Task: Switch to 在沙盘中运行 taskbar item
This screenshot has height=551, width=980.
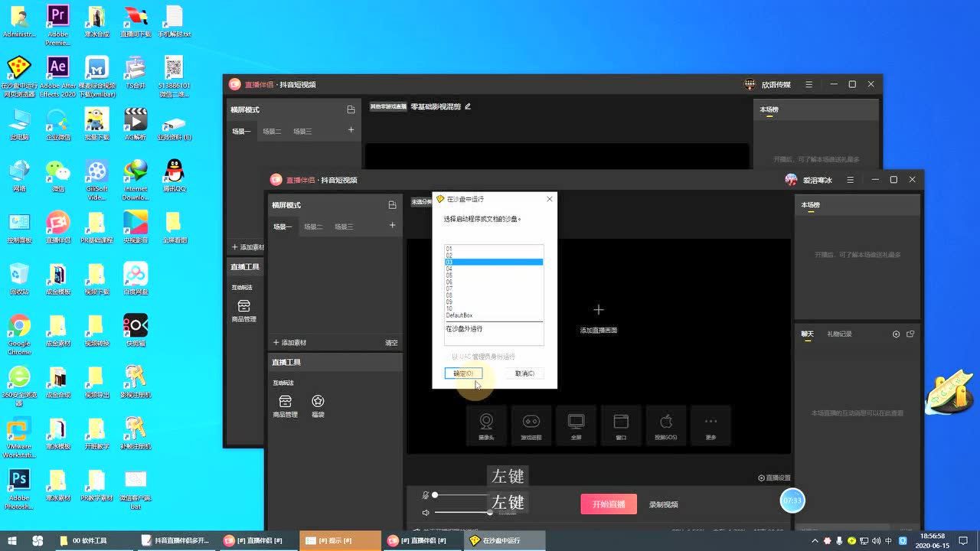Action: (x=505, y=540)
